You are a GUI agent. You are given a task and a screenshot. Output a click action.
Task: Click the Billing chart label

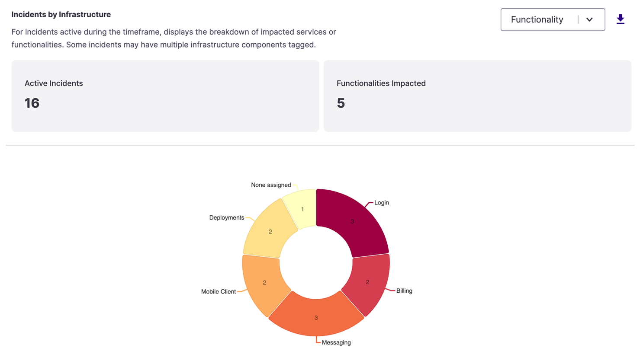coord(404,291)
